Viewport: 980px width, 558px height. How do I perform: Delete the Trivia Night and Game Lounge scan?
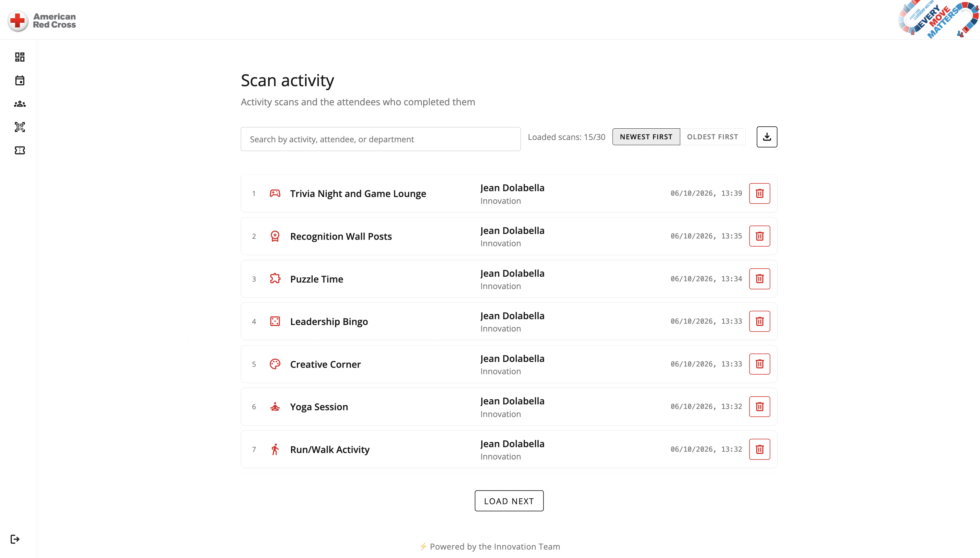(759, 193)
